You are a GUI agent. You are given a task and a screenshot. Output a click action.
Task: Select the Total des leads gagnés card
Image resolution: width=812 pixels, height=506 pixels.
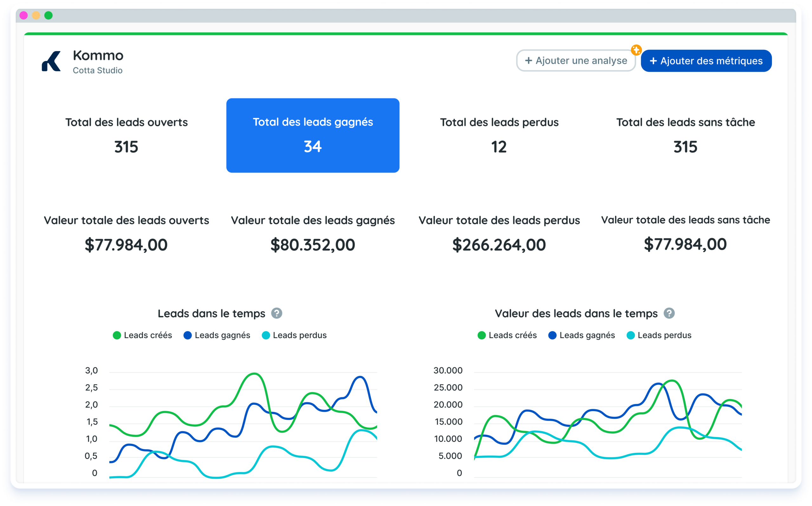point(312,135)
